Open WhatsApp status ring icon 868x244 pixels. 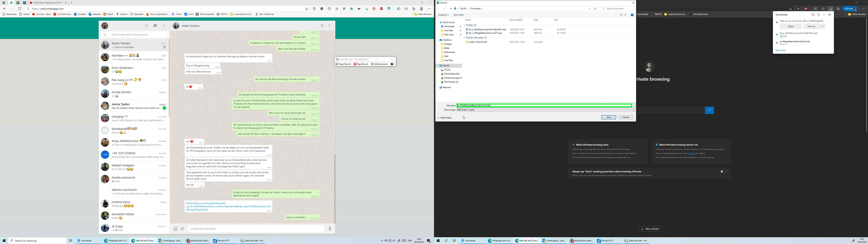coord(147,26)
